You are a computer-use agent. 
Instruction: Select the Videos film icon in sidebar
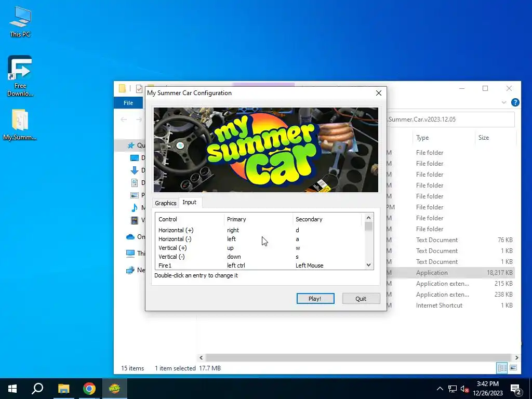tap(135, 220)
